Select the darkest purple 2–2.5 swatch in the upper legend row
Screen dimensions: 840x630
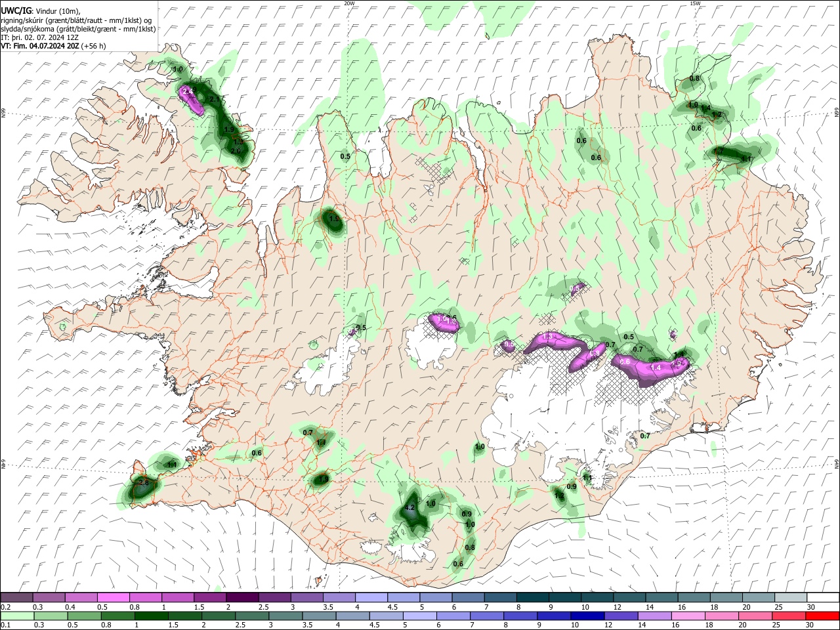tap(241, 598)
